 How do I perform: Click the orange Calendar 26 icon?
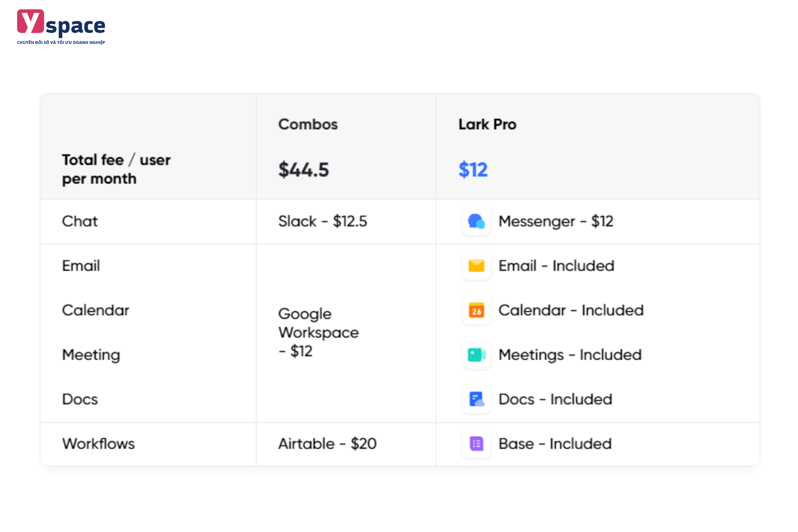[x=476, y=310]
